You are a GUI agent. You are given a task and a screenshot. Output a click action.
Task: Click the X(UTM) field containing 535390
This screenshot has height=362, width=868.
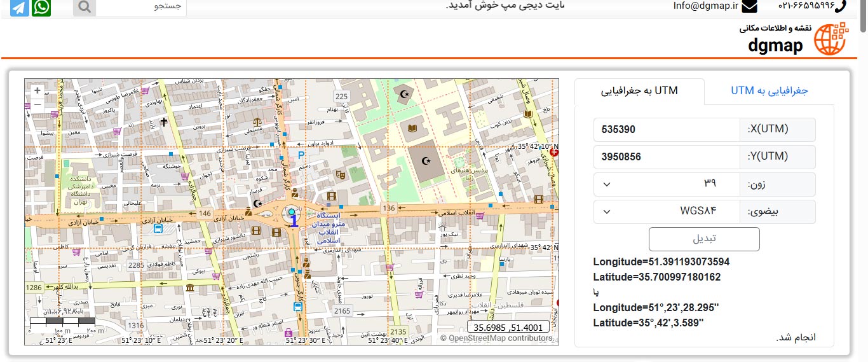pos(667,130)
